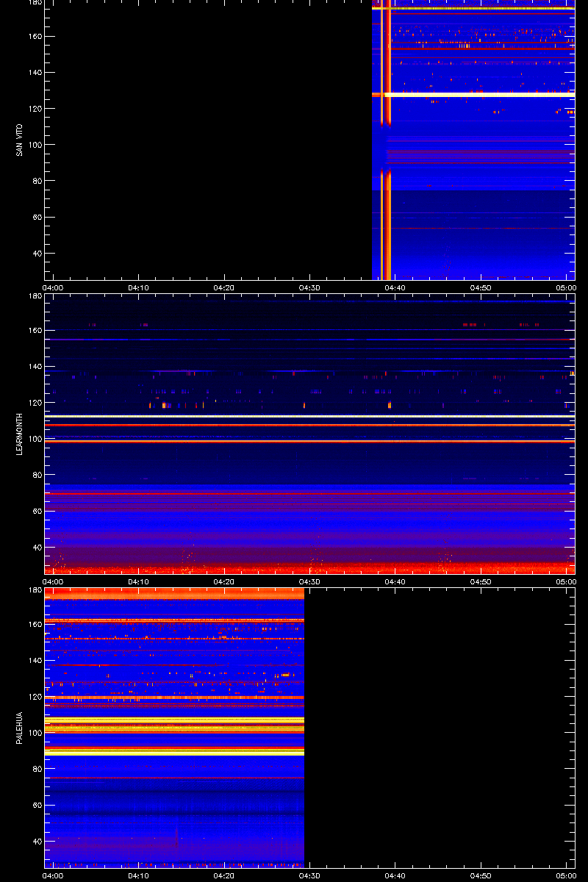Choose the 160 tick label on PALEHUA axis
The height and width of the screenshot is (882, 588).
coord(35,625)
